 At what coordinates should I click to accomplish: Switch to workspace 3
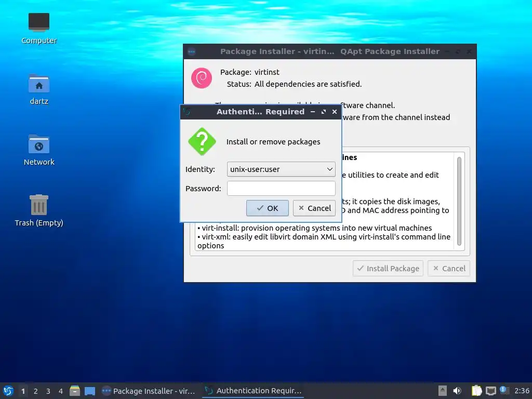click(x=48, y=391)
